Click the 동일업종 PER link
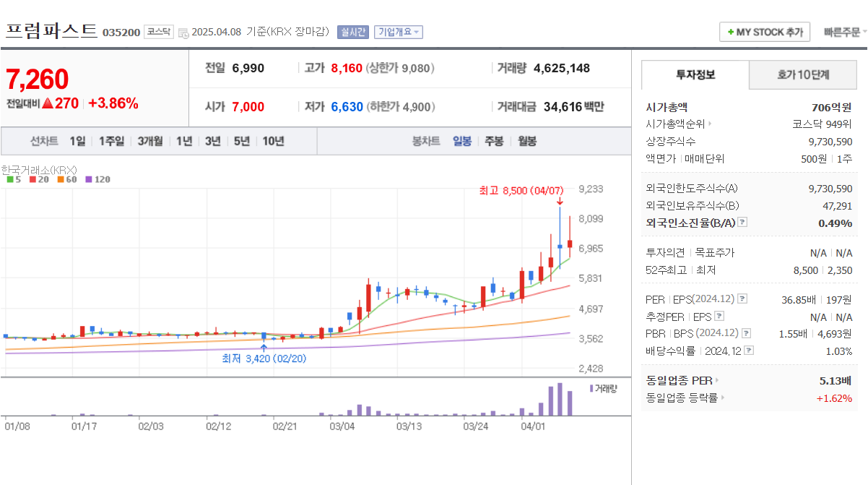868x485 pixels. point(679,380)
